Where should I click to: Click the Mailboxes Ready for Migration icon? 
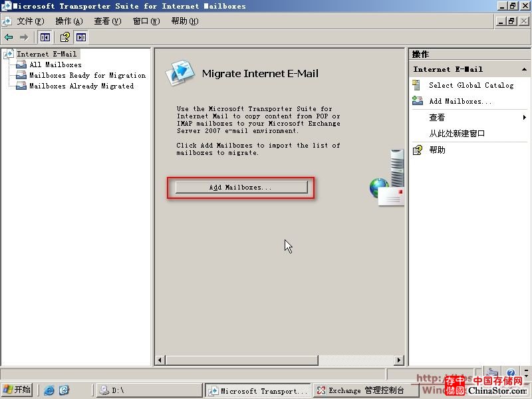pos(21,75)
